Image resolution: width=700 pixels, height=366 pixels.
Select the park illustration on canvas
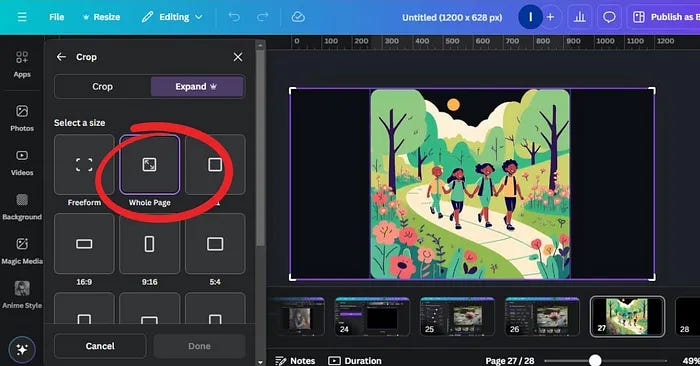click(x=470, y=184)
